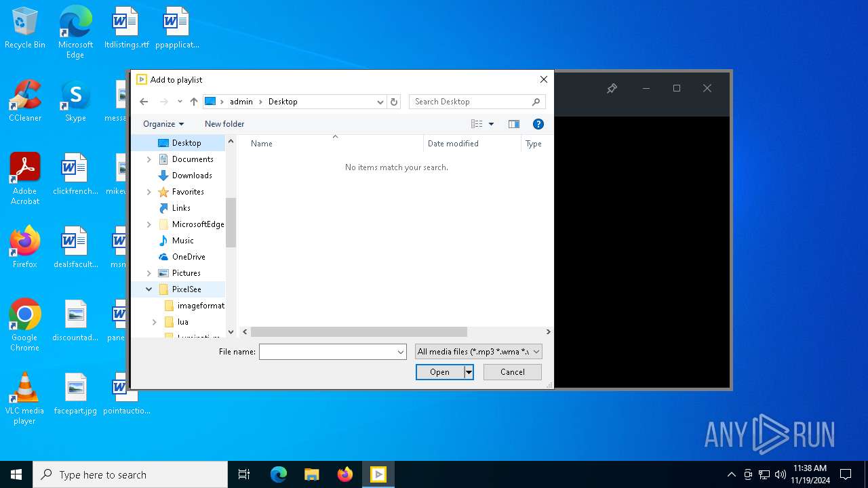The width and height of the screenshot is (868, 488).
Task: Open File Explorer from the taskbar
Action: pos(311,474)
